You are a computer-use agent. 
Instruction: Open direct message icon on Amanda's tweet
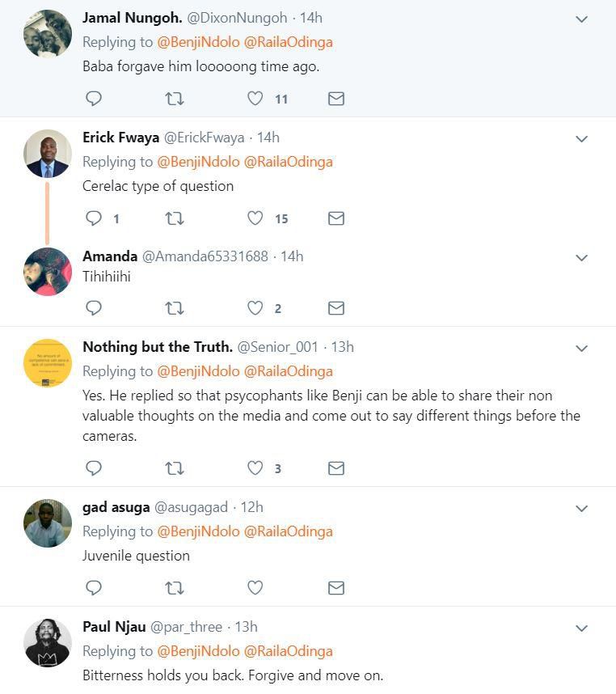[335, 307]
